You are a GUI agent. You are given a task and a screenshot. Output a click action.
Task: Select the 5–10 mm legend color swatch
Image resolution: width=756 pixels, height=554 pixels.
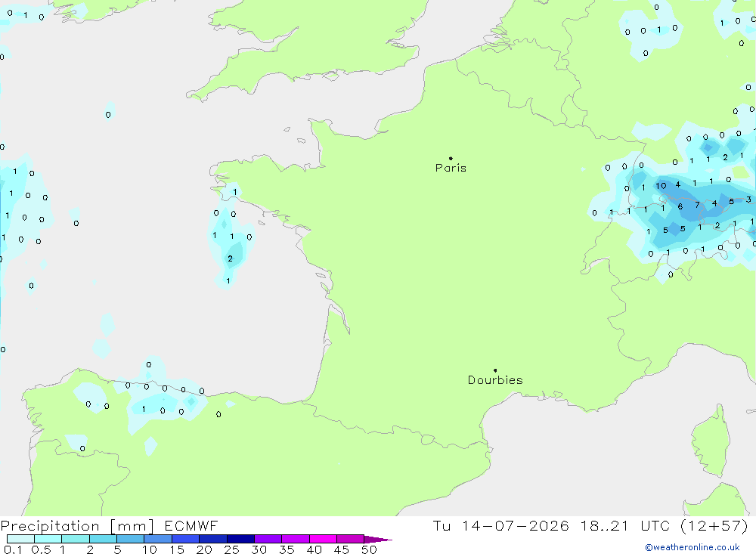[x=131, y=539]
